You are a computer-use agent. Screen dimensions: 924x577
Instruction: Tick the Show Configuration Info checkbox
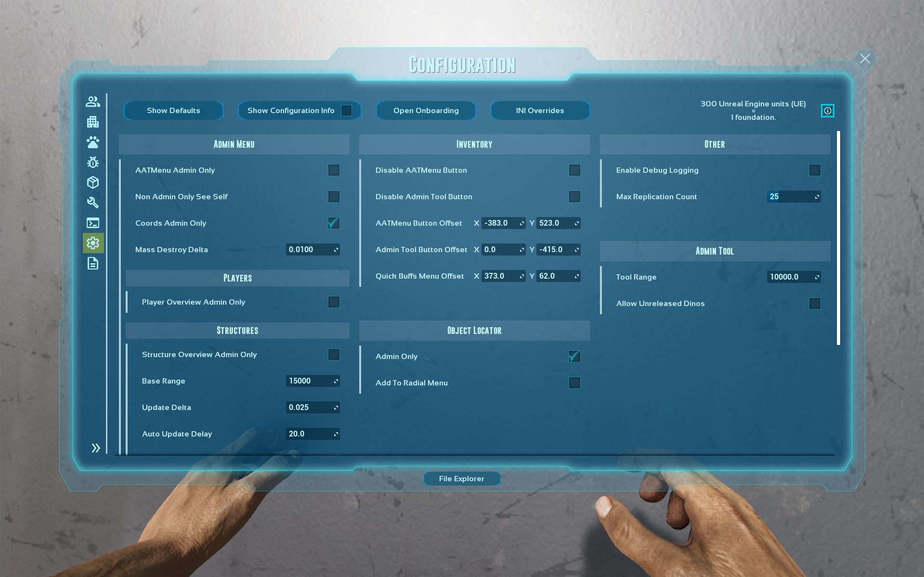click(346, 111)
